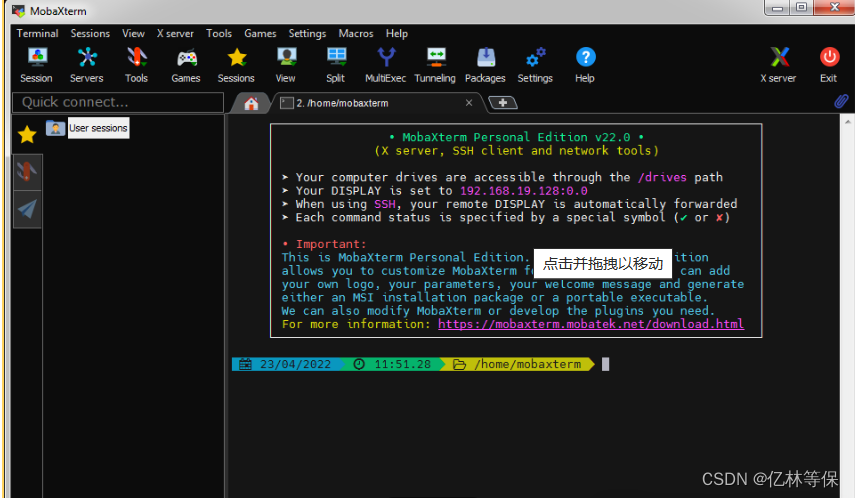Open the Settings gears toolbar icon
Viewport: 855px width, 498px height.
[x=535, y=65]
